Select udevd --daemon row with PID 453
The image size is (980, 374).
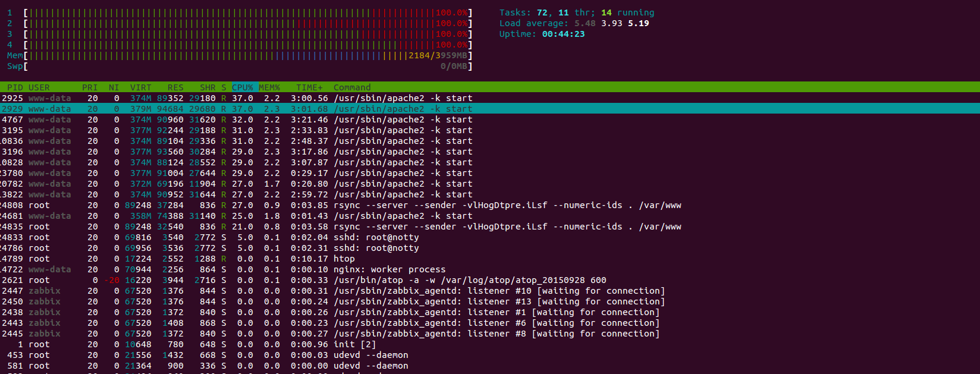click(490, 355)
